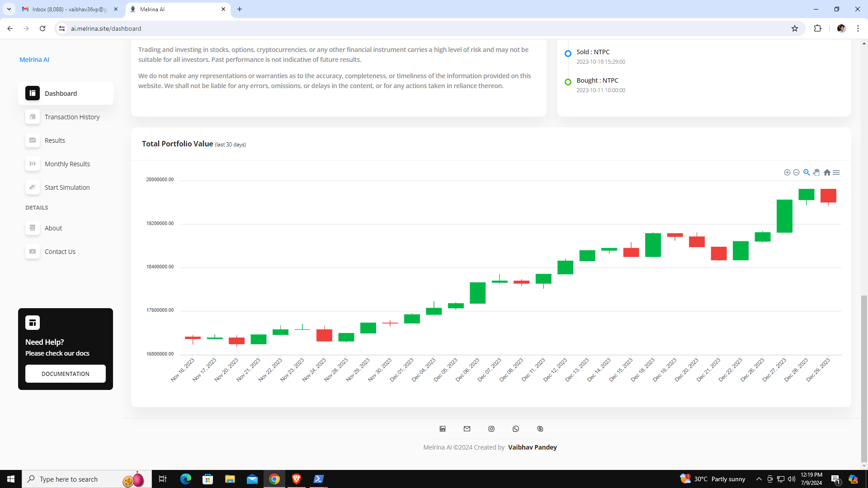The width and height of the screenshot is (868, 488).
Task: Select the chart panning hand tool
Action: (x=816, y=172)
